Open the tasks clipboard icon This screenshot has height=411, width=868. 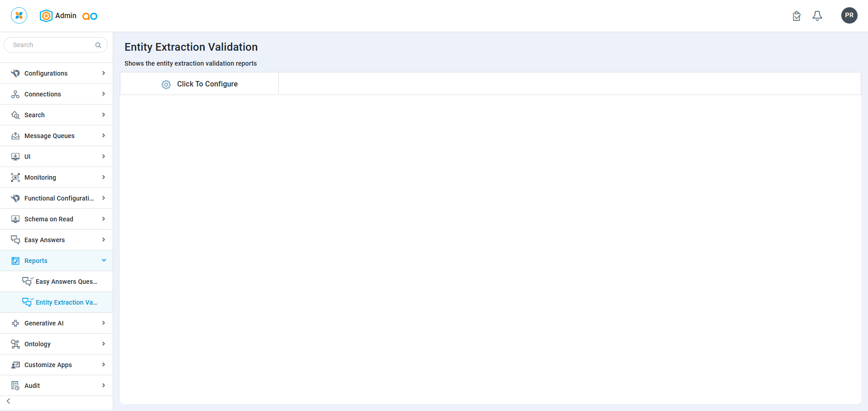pos(796,16)
